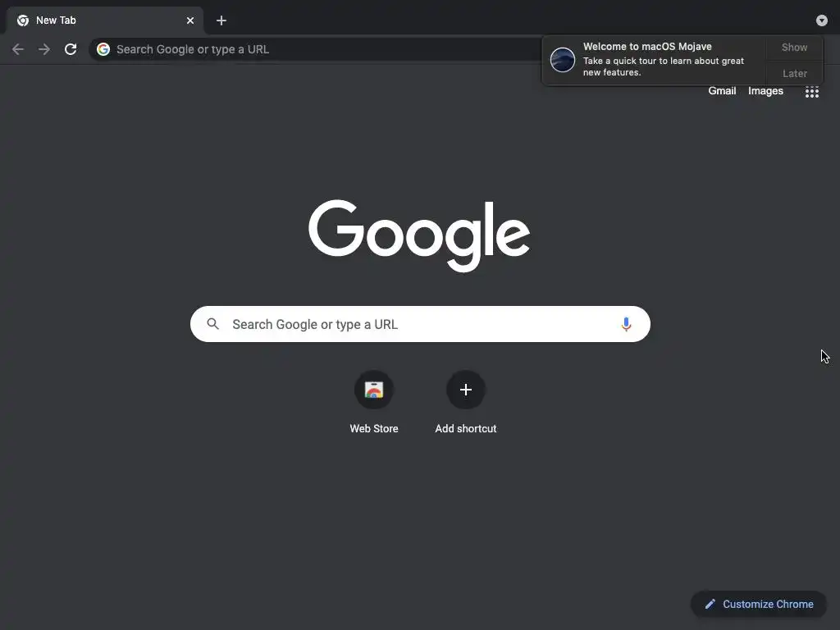Image resolution: width=840 pixels, height=630 pixels.
Task: Click the magnifier icon in the search box
Action: coord(212,324)
